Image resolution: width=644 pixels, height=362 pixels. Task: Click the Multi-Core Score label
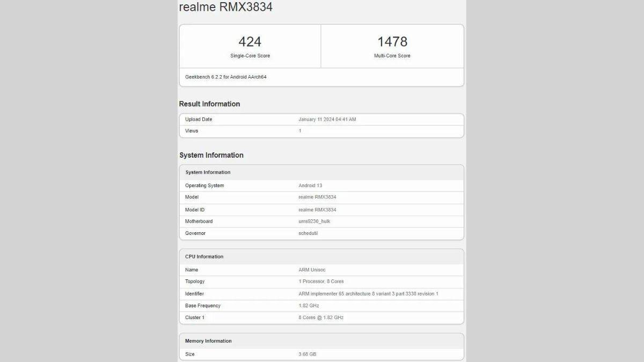[x=392, y=56]
